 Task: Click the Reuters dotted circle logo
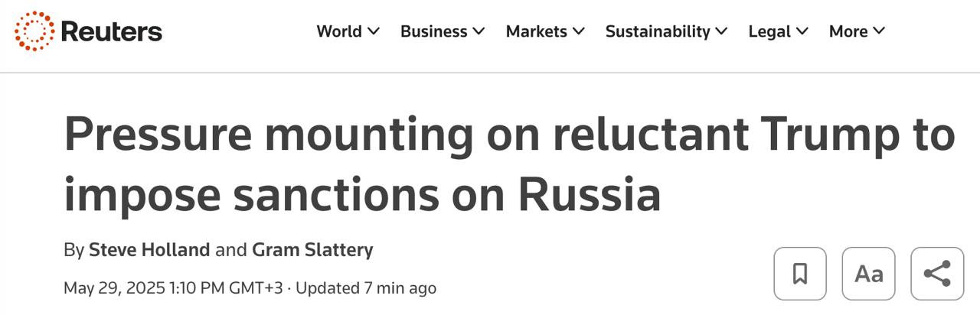coord(34,31)
